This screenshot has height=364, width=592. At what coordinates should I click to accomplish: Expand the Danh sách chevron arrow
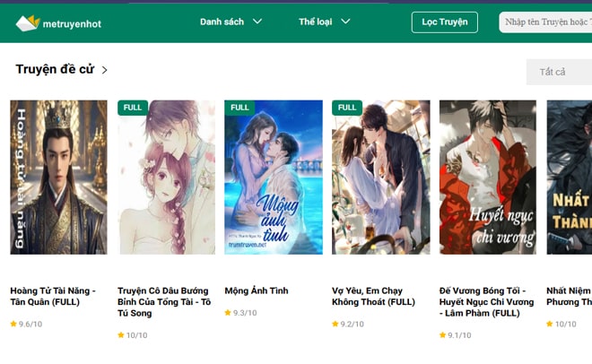(257, 22)
